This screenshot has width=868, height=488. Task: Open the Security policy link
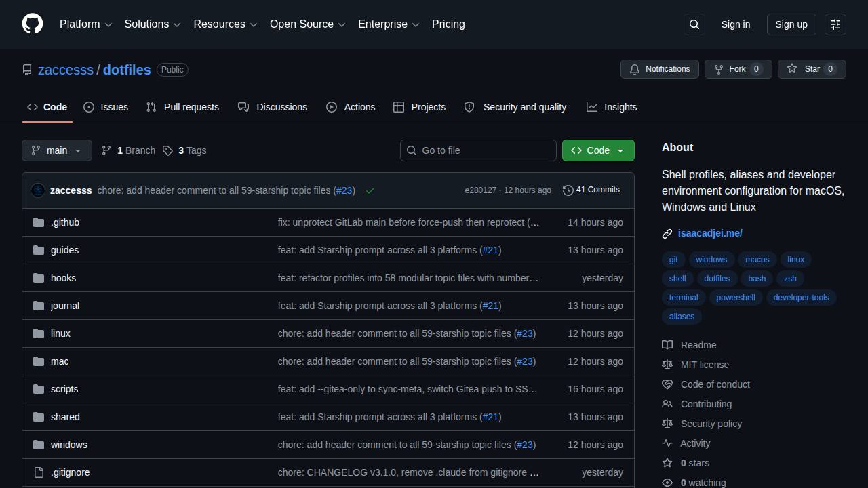tap(711, 424)
